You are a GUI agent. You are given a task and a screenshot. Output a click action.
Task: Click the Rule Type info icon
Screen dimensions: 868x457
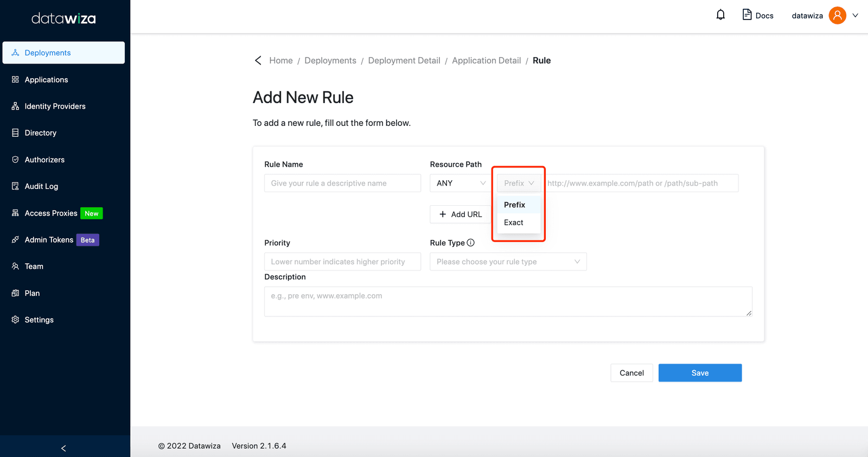click(x=470, y=243)
